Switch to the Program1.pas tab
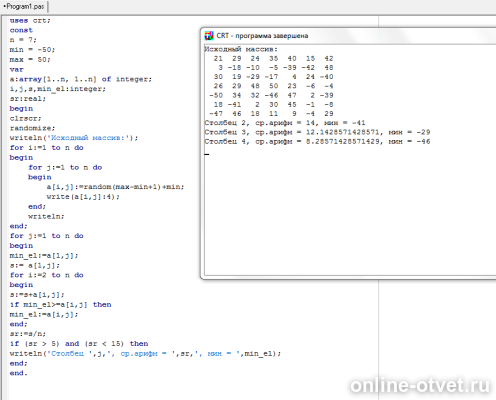 point(24,6)
